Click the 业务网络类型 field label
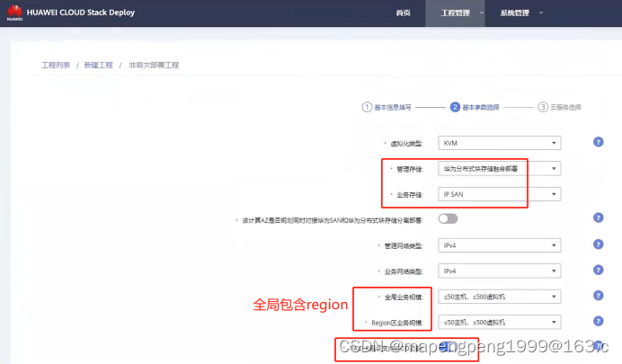Screen dimensions: 622x364 pos(404,271)
